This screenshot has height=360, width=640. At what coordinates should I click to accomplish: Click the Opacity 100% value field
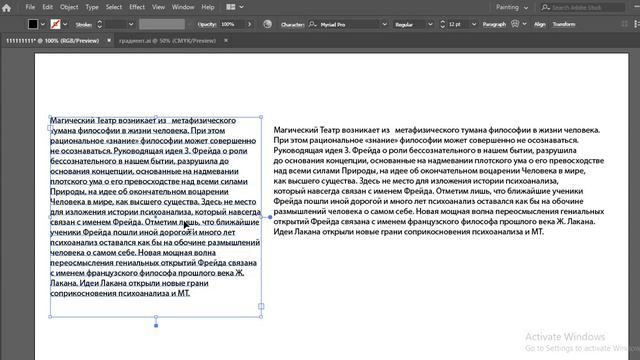coord(231,24)
